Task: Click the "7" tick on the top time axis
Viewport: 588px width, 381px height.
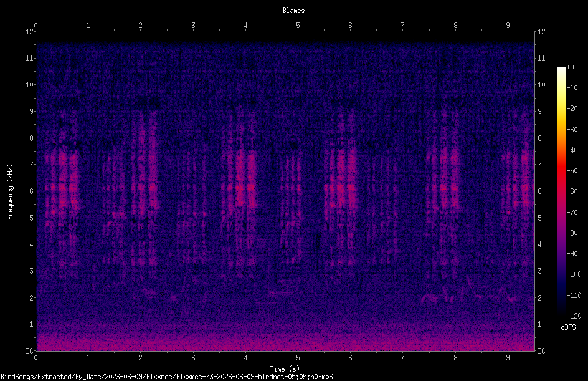Action: pyautogui.click(x=403, y=26)
